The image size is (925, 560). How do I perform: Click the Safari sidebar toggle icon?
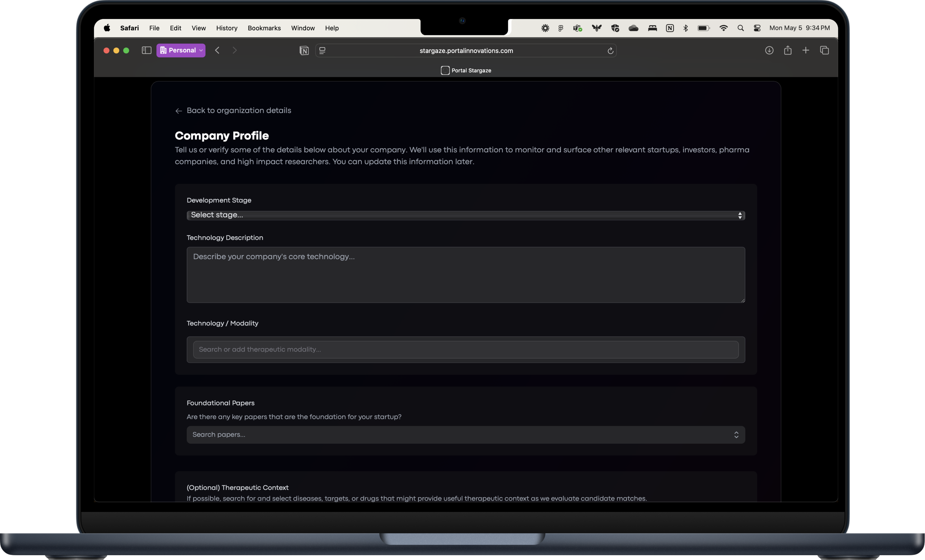coord(146,50)
